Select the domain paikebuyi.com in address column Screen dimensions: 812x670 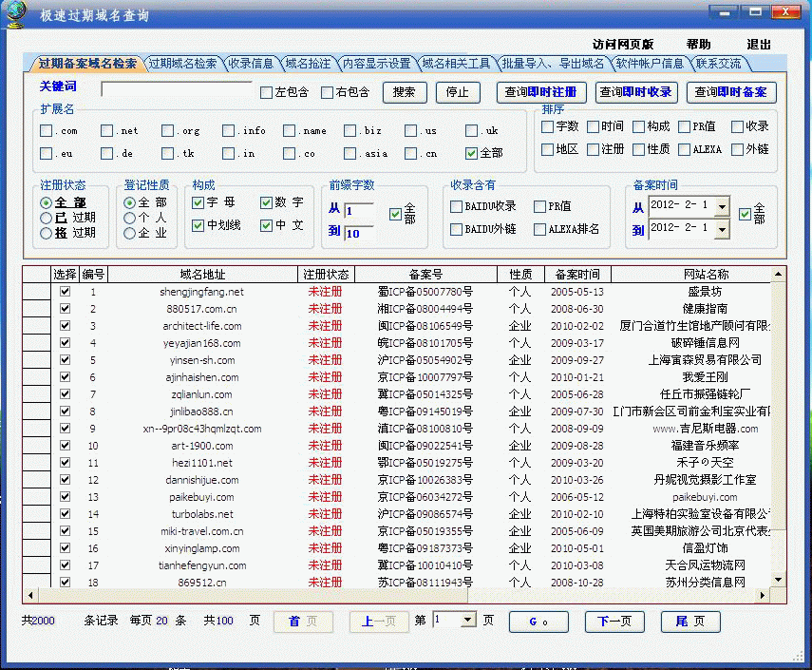coord(201,497)
